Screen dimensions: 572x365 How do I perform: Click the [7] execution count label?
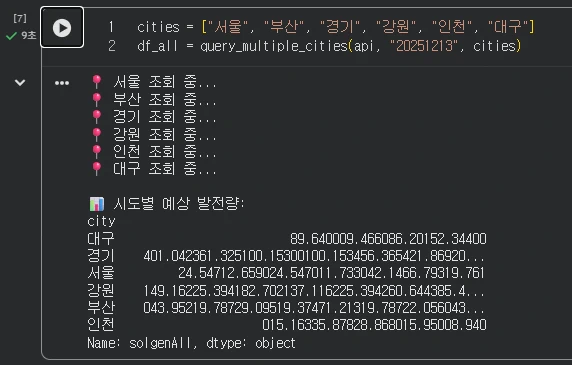coord(20,18)
